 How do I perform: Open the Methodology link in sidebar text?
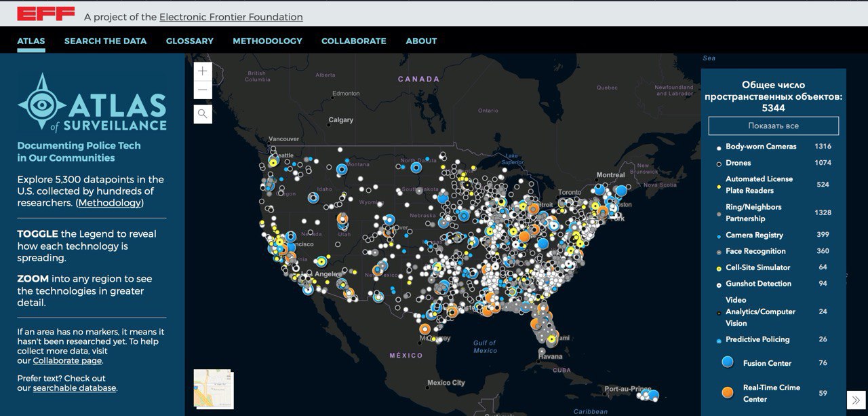[x=110, y=203]
